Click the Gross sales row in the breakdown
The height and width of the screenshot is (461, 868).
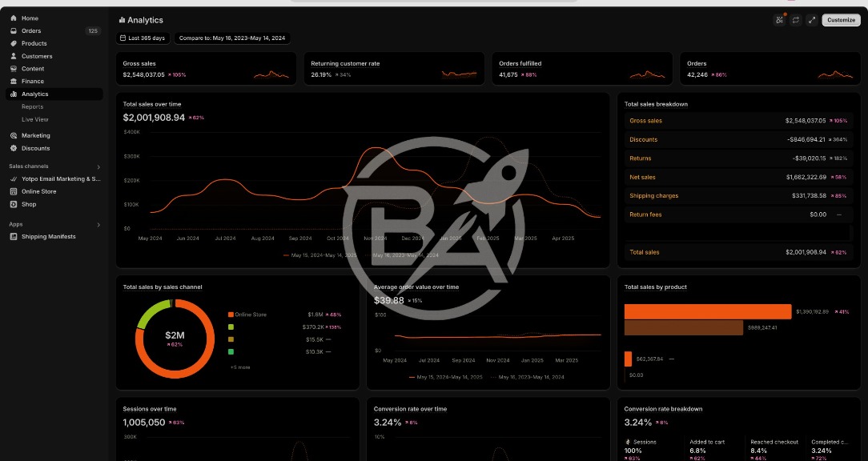tap(738, 121)
